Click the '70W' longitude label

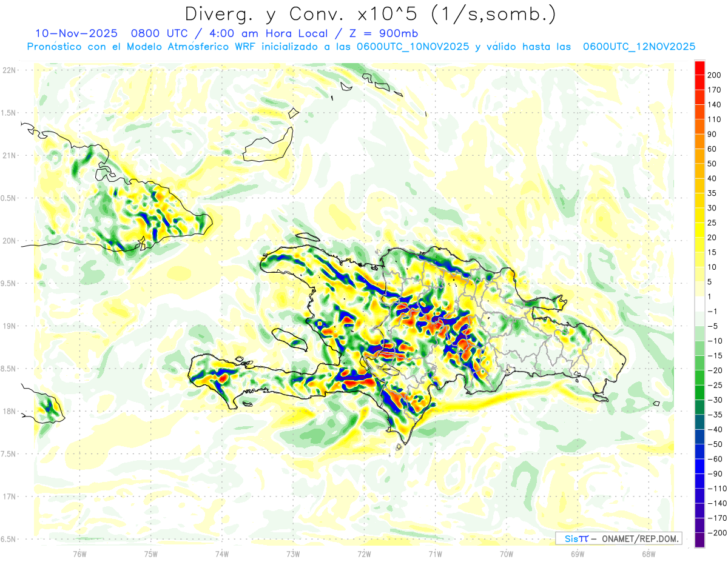(507, 554)
